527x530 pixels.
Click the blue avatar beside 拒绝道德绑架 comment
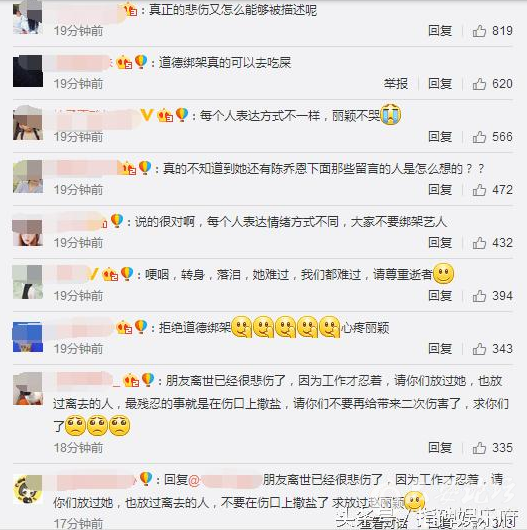click(28, 337)
